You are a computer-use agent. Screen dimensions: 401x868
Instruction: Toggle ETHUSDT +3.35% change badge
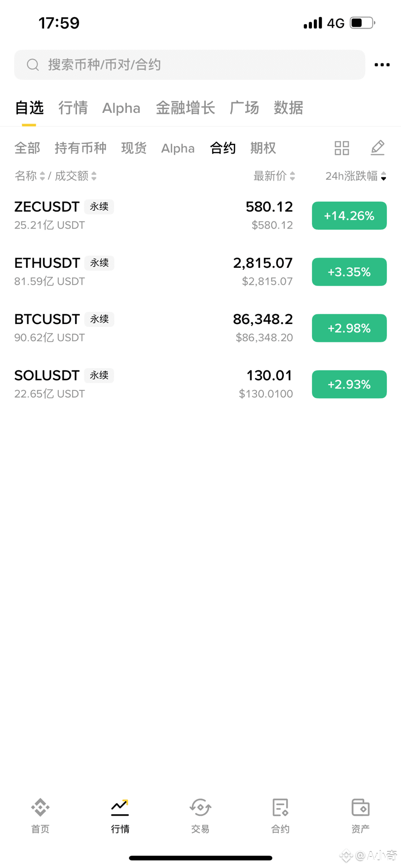pyautogui.click(x=349, y=272)
